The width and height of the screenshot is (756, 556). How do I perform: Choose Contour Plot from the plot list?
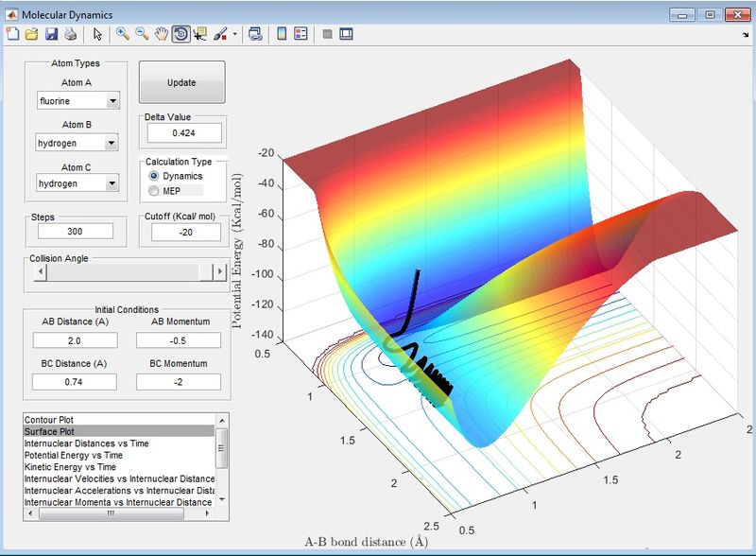(48, 419)
